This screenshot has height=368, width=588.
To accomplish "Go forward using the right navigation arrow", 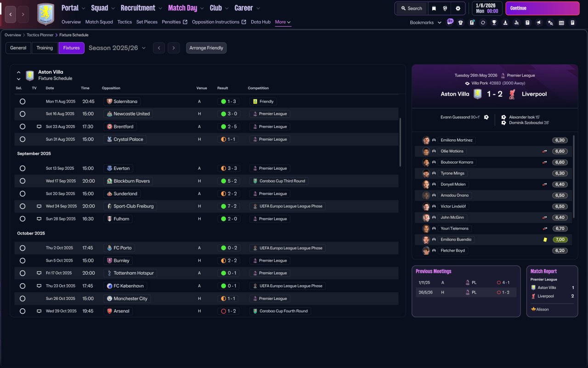I will click(x=23, y=14).
